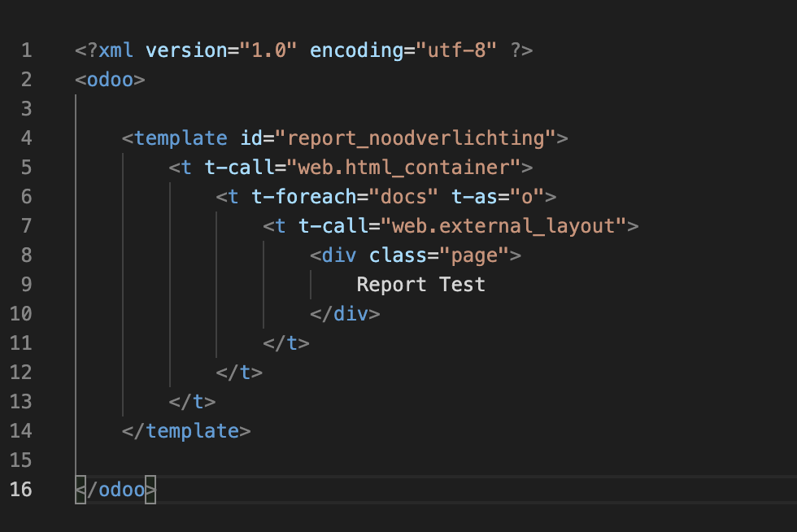Click the closing div tag
Viewport: 797px width, 532px height.
click(345, 314)
